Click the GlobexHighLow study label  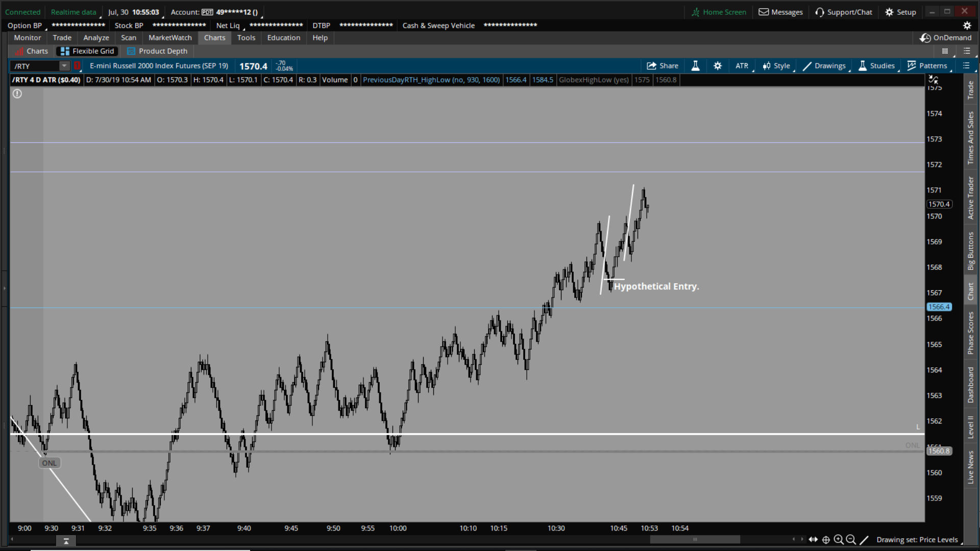point(594,80)
